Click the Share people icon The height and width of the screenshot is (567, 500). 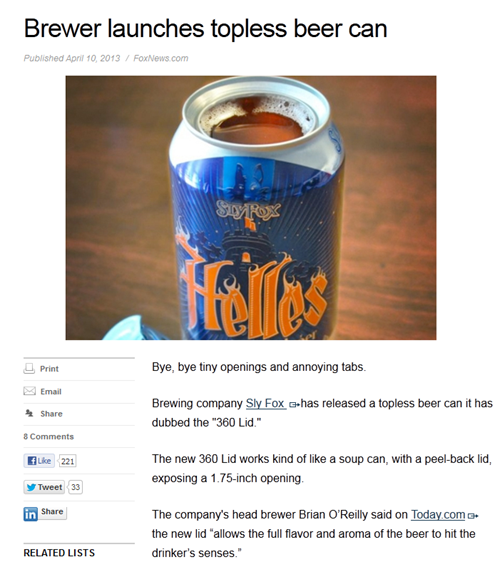click(29, 413)
